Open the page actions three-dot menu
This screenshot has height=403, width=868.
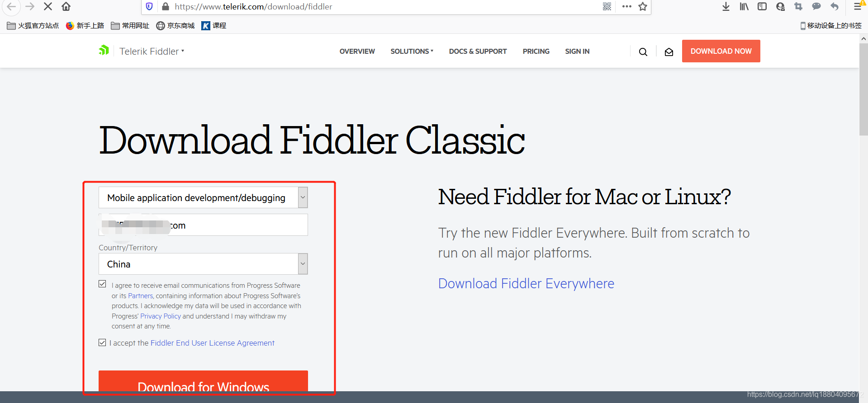click(x=626, y=6)
